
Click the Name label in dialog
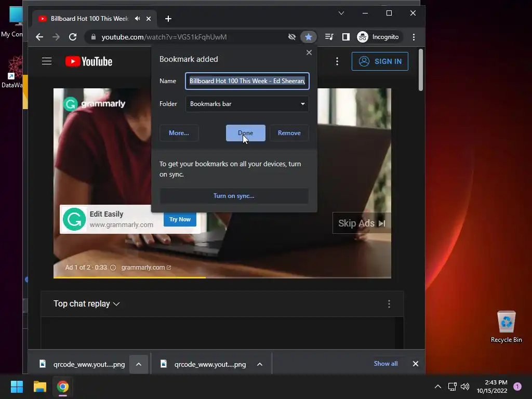tap(168, 81)
